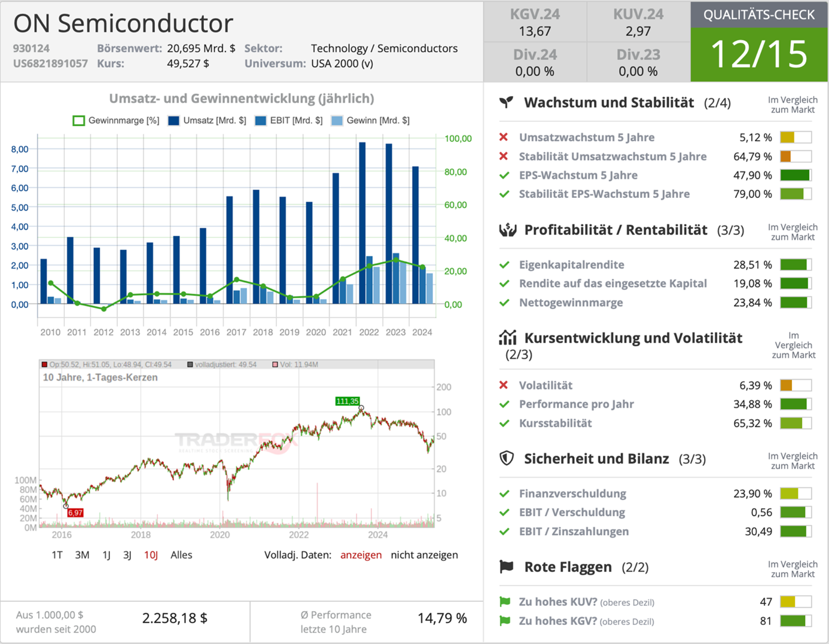Select the 3M chart time range
Viewport: 829px width, 644px height.
click(x=82, y=555)
